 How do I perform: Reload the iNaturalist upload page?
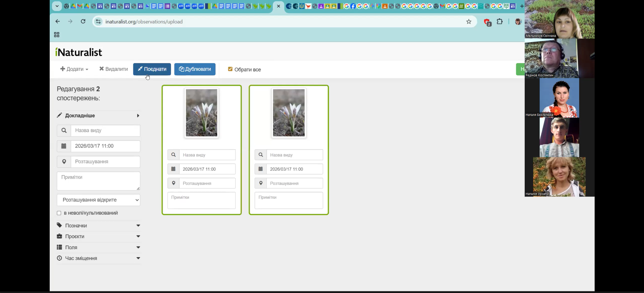pos(83,22)
